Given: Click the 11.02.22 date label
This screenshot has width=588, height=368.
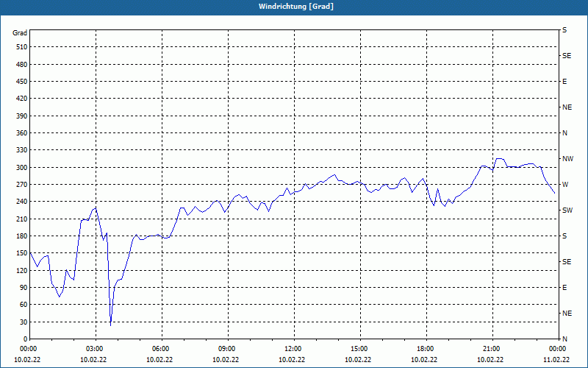Looking at the screenshot, I should (556, 360).
